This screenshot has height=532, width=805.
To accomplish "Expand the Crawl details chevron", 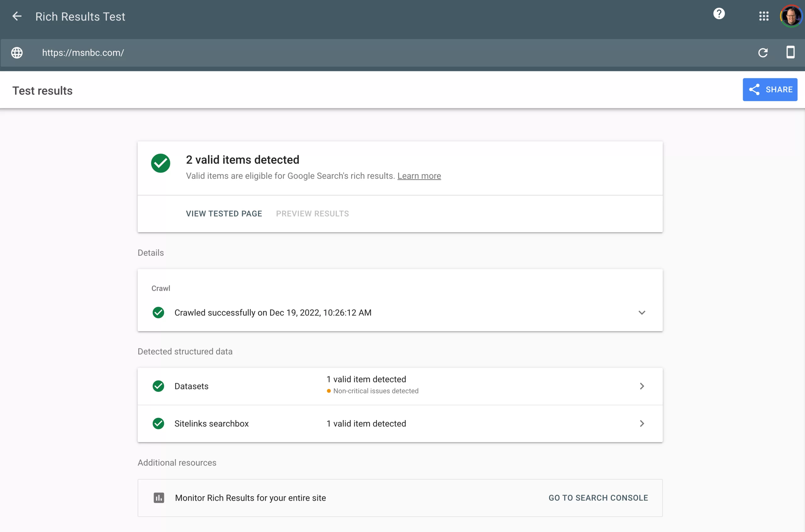I will click(x=641, y=312).
